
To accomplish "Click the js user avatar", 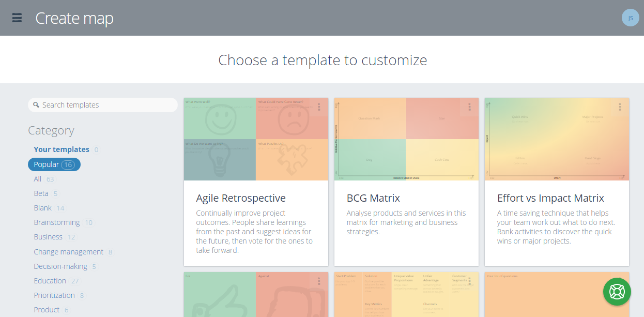I will coord(630,18).
